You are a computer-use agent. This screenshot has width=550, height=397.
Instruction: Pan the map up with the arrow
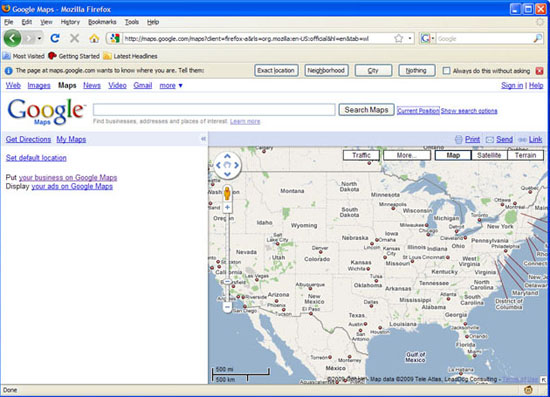227,156
